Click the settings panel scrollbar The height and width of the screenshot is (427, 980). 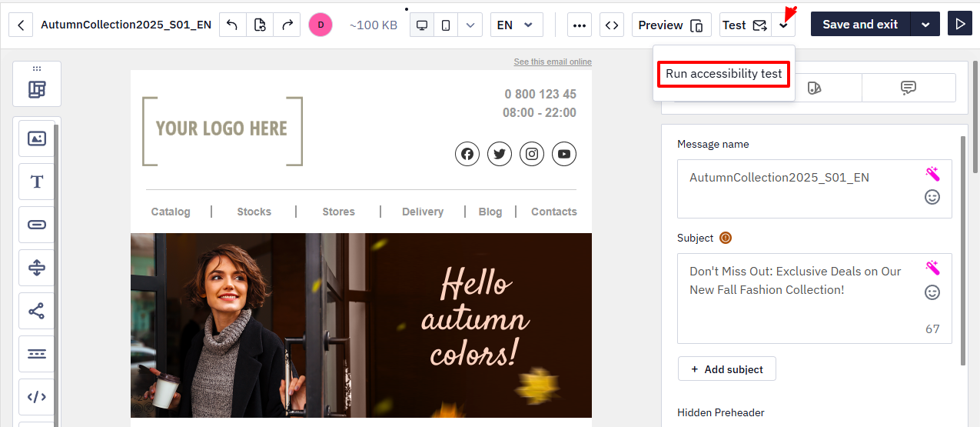click(963, 251)
